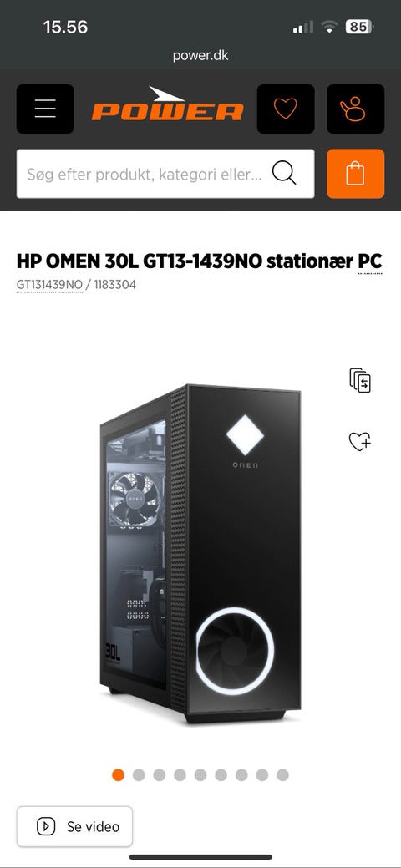Viewport: 401px width, 868px height.
Task: Select the first orange carousel dot
Action: coord(118,775)
